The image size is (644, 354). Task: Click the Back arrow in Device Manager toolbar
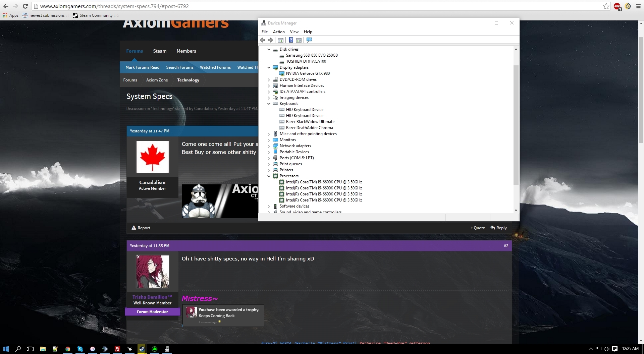coord(263,40)
